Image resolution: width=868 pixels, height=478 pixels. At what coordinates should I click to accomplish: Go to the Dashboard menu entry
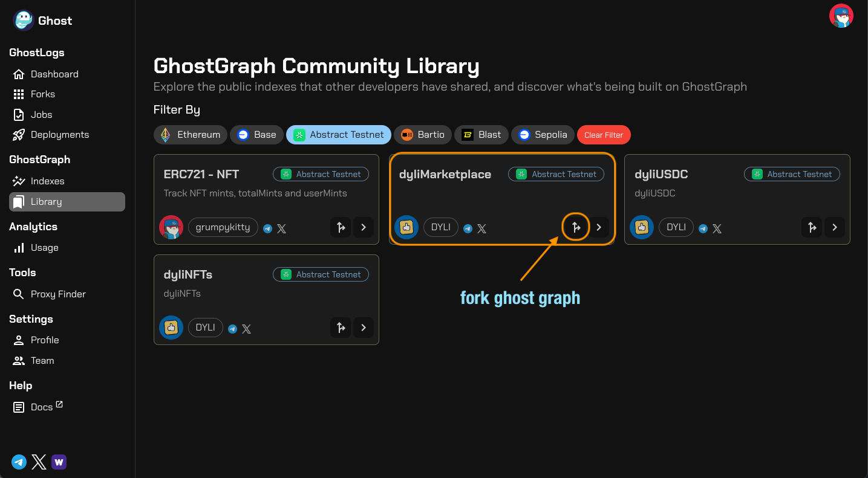tap(54, 74)
